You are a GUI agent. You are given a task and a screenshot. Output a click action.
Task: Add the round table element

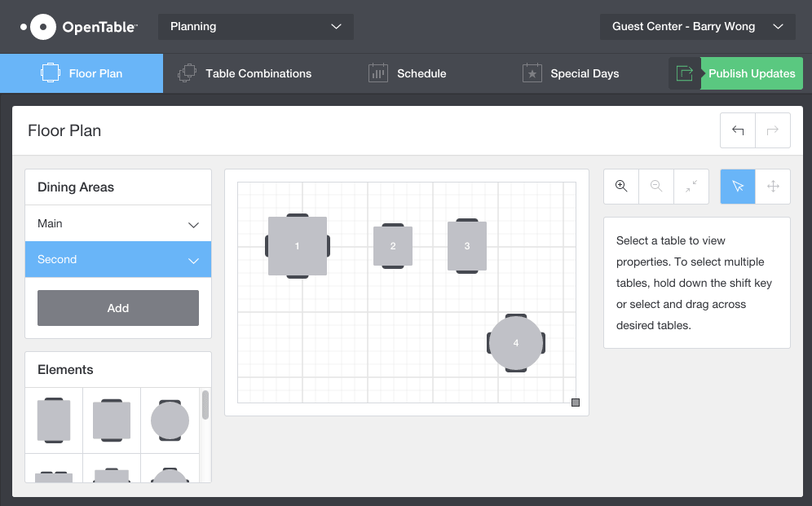pos(170,420)
